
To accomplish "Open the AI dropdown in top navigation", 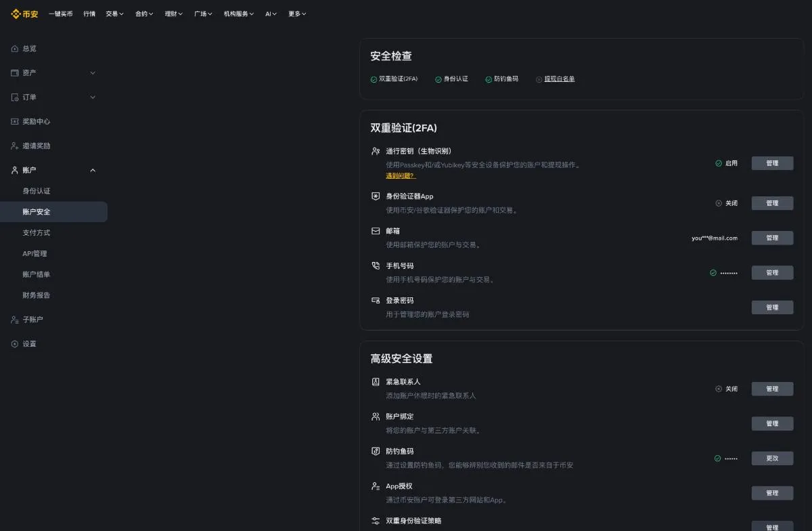I will tap(271, 14).
